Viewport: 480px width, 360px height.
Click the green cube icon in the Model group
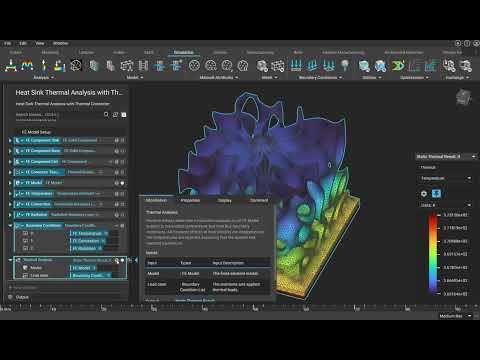pyautogui.click(x=94, y=65)
